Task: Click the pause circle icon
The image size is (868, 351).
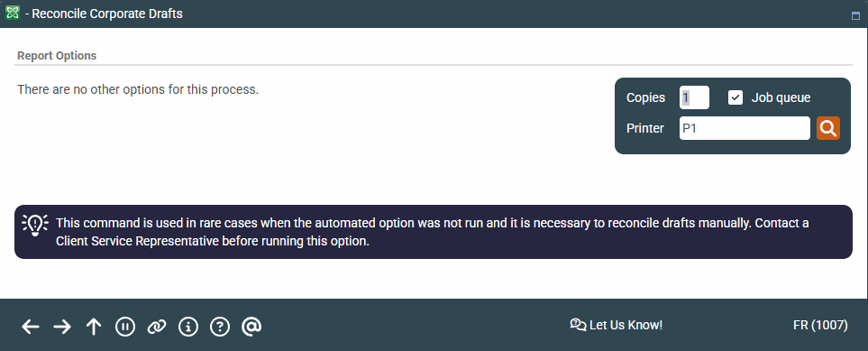Action: point(125,327)
